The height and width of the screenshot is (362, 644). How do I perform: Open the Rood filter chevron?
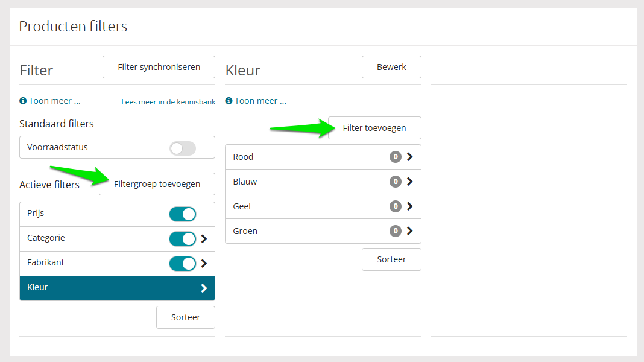pos(410,156)
